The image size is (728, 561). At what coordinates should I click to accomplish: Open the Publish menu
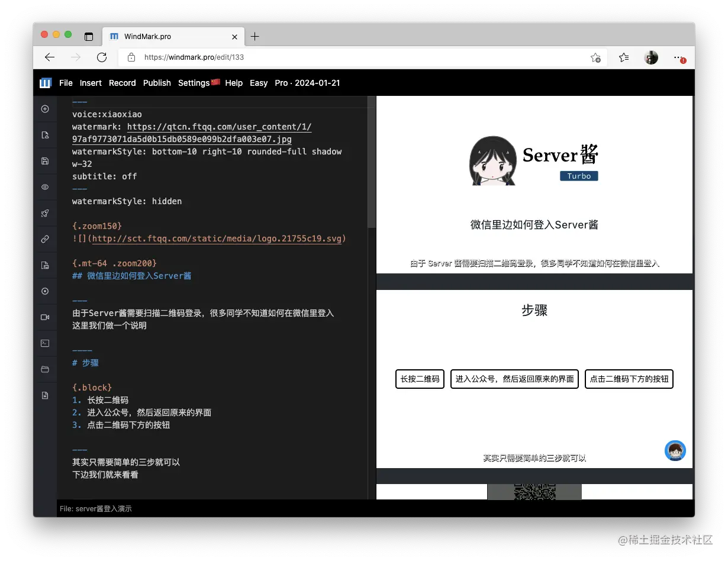point(157,83)
